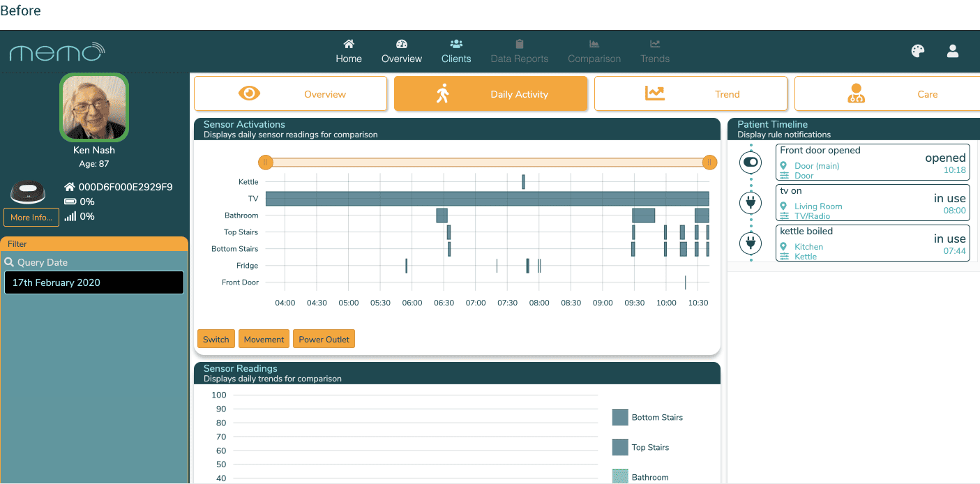Screen dimensions: 980x484
Task: Toggle the Movement sensor filter
Action: point(264,339)
